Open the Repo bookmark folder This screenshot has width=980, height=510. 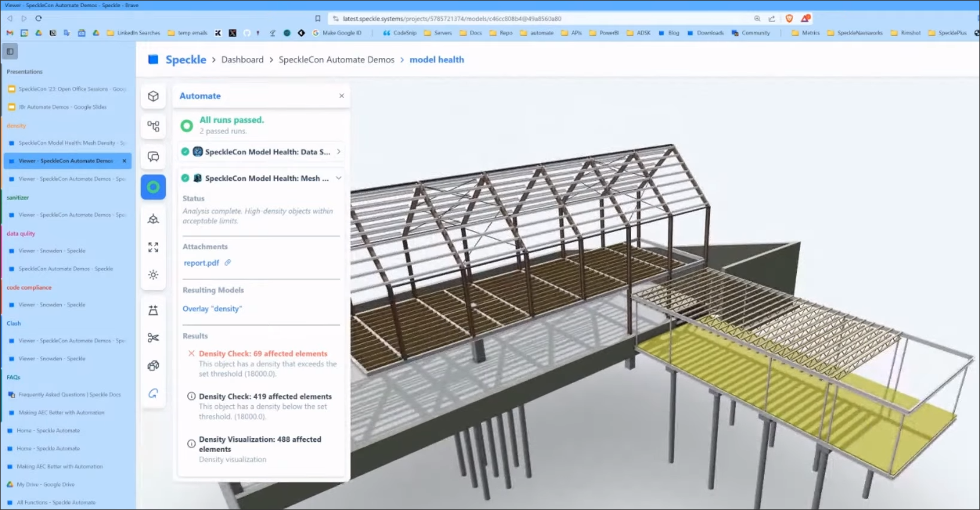(501, 33)
